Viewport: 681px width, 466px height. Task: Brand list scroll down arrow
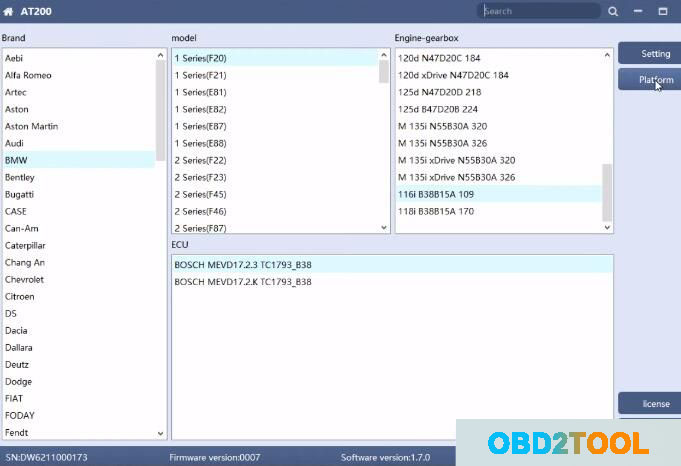click(160, 433)
